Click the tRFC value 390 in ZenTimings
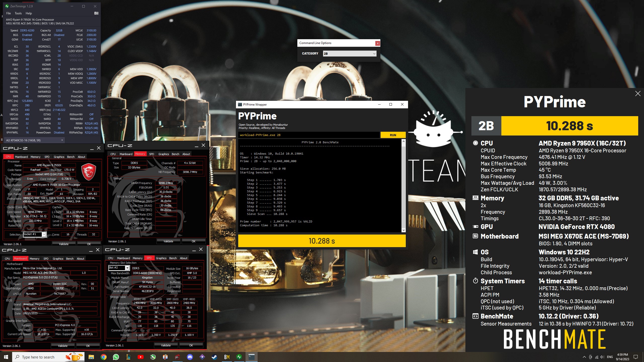The image size is (644, 362). (x=27, y=105)
